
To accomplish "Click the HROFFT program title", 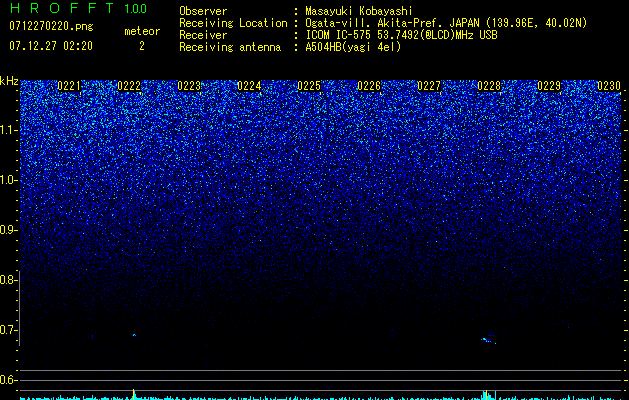I will pyautogui.click(x=62, y=8).
